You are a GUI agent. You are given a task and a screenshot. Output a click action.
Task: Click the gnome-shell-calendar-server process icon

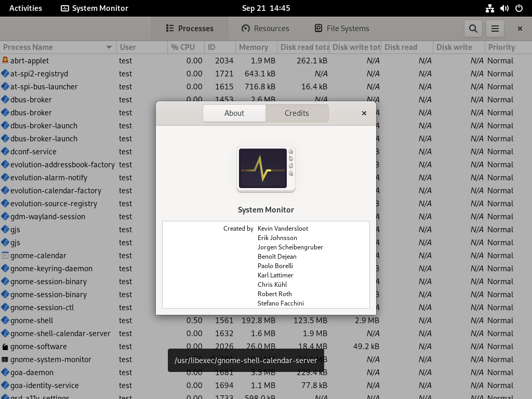coord(5,333)
